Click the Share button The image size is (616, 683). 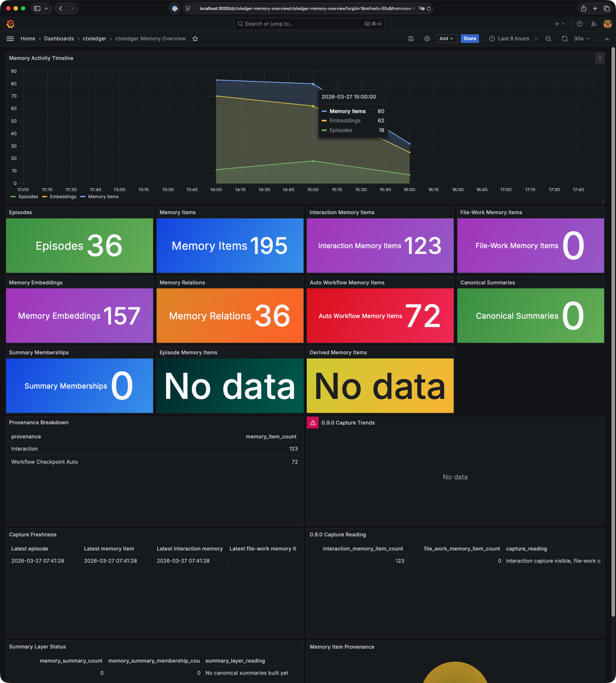469,38
